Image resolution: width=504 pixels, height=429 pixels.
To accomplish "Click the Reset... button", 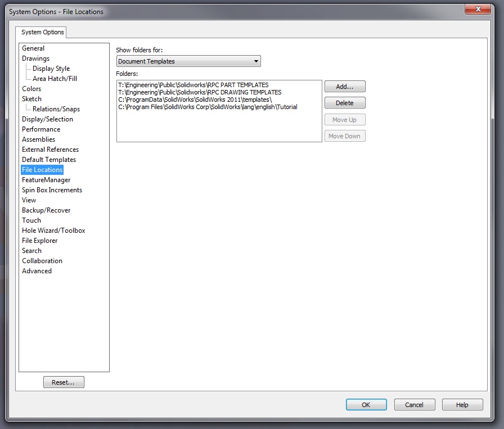I will 64,382.
